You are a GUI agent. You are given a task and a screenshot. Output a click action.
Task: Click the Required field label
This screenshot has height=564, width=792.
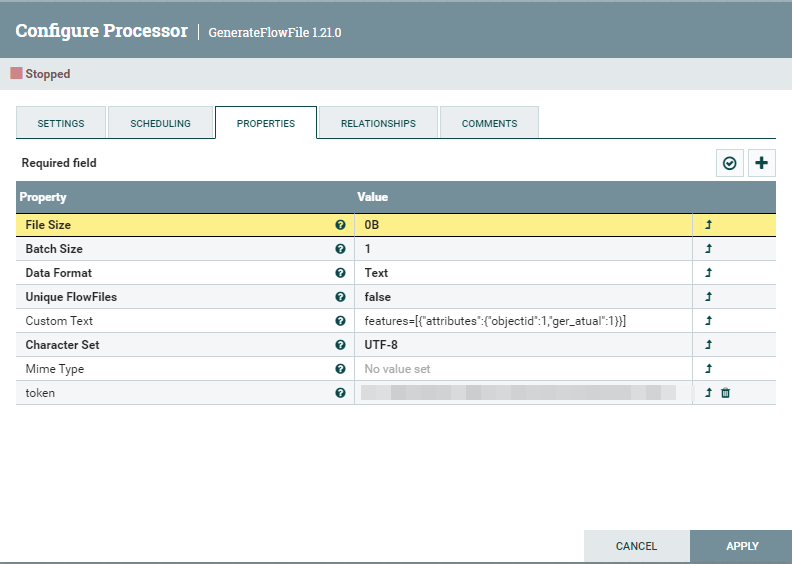click(59, 163)
